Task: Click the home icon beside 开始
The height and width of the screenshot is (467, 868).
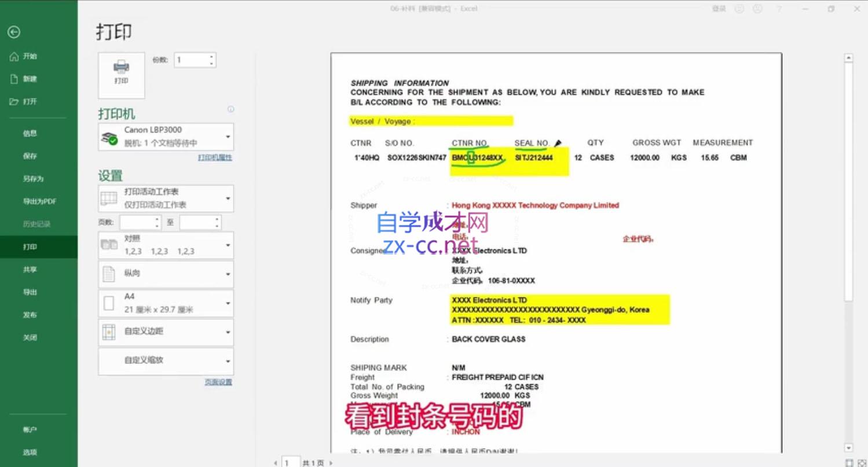Action: [x=14, y=56]
